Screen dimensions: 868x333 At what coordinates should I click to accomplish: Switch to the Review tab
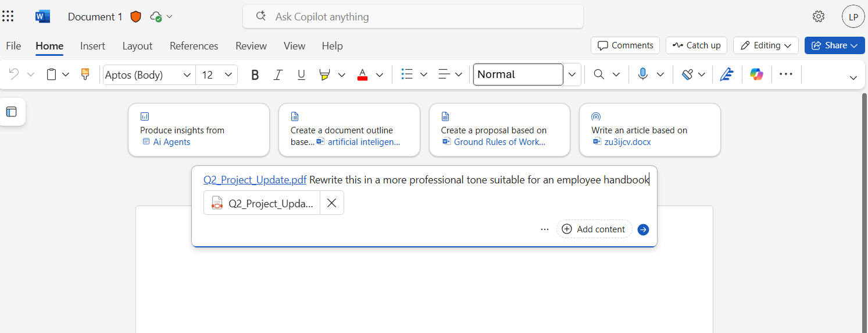tap(251, 46)
